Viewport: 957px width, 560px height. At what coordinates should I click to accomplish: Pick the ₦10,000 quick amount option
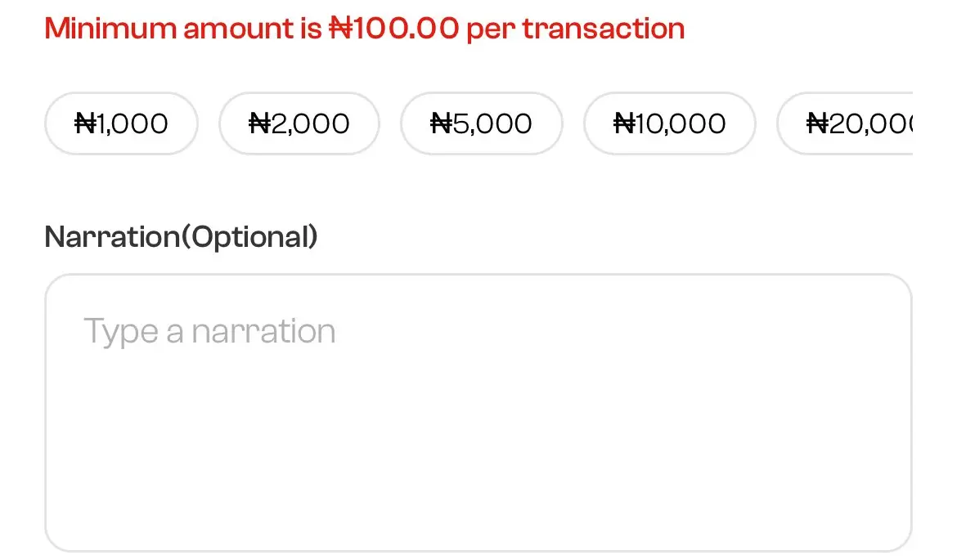[x=669, y=123]
